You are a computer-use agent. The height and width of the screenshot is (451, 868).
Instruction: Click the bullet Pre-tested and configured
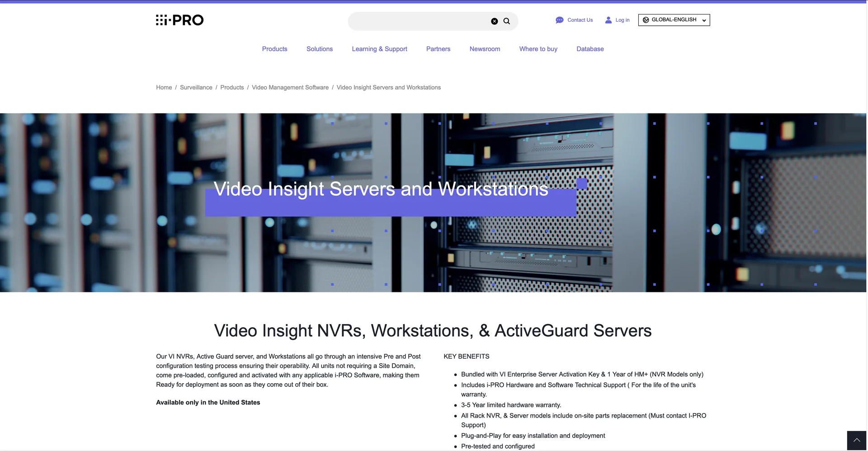coord(498,446)
